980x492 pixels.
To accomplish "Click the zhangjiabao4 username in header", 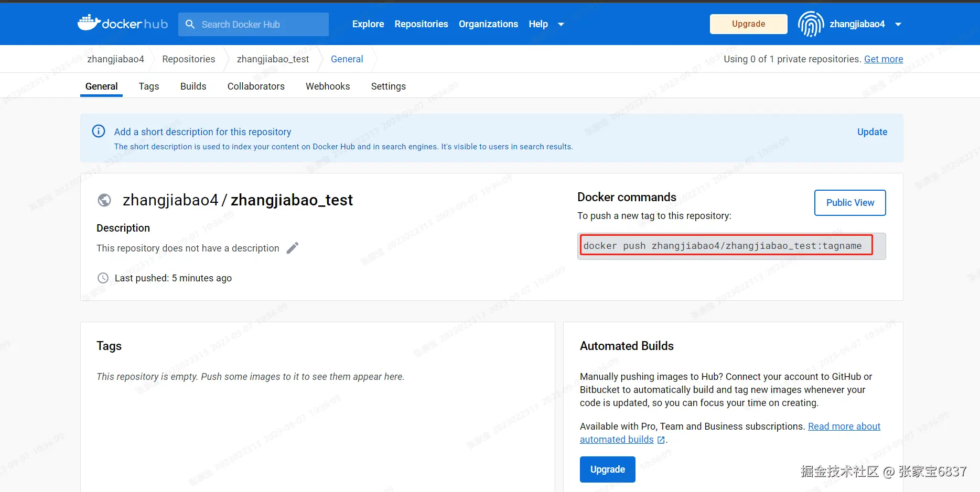I will pyautogui.click(x=857, y=24).
